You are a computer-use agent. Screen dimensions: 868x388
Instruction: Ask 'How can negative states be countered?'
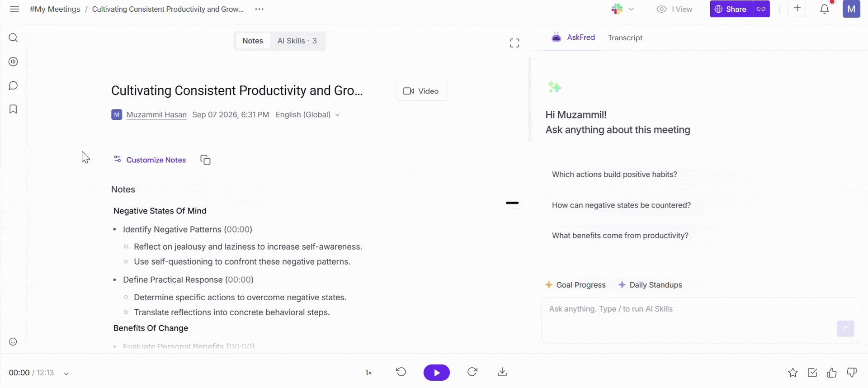coord(621,205)
